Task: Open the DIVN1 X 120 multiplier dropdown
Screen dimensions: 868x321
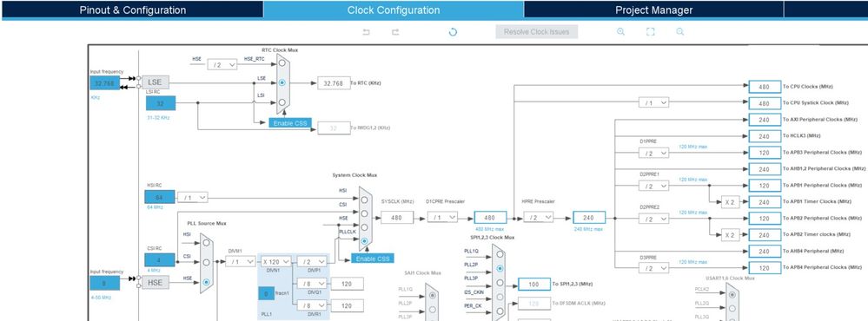Action: pos(276,261)
